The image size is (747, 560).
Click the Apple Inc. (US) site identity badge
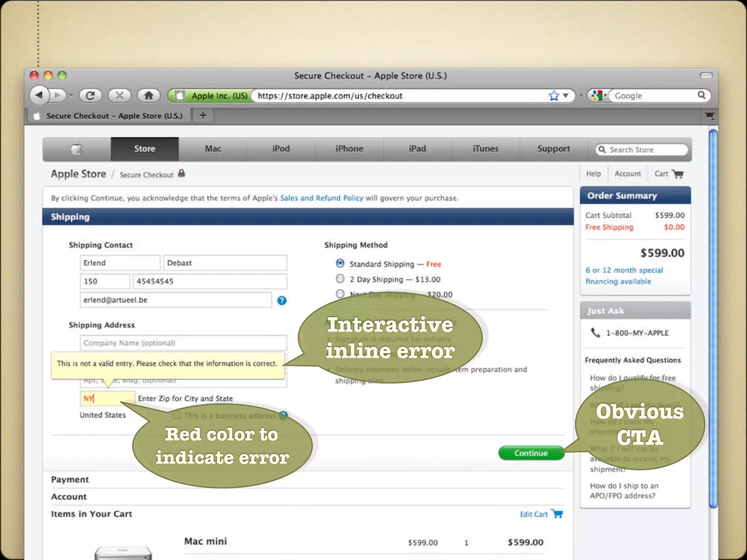211,96
